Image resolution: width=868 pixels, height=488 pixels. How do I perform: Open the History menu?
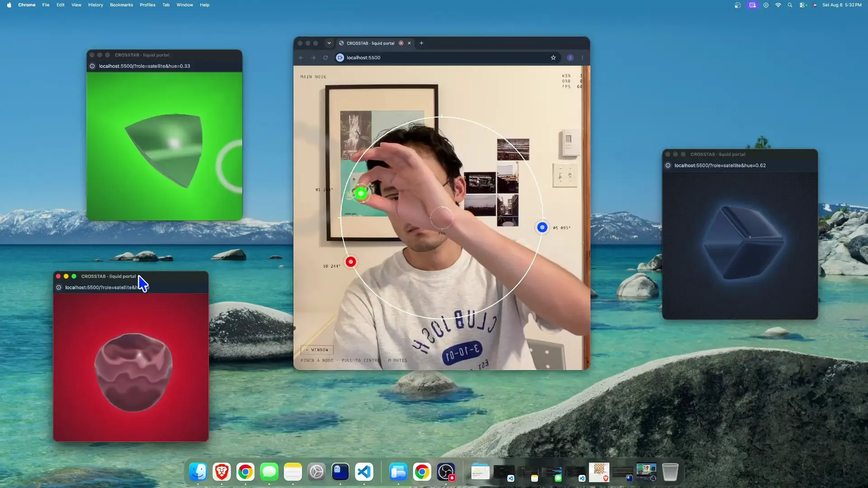[96, 5]
